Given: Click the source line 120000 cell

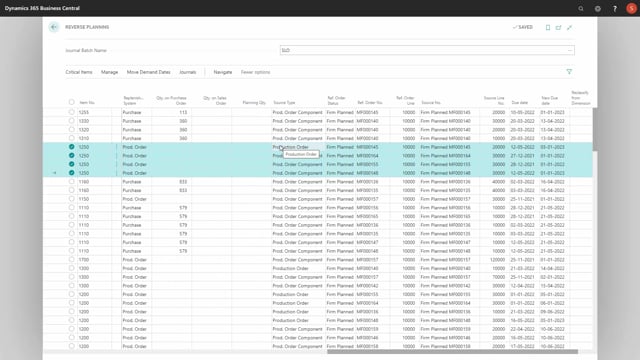Looking at the screenshot, I should click(x=498, y=260).
